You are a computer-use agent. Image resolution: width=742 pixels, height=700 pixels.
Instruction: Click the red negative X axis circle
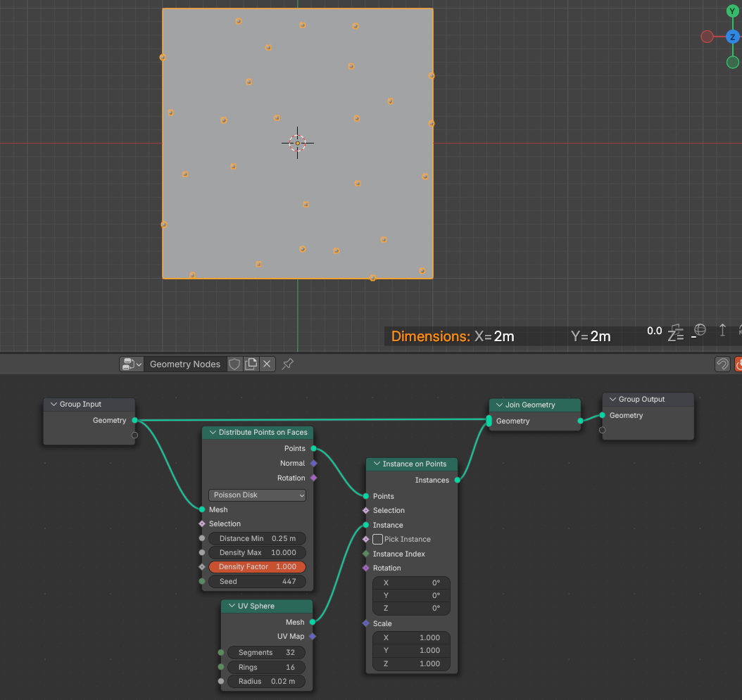click(707, 37)
